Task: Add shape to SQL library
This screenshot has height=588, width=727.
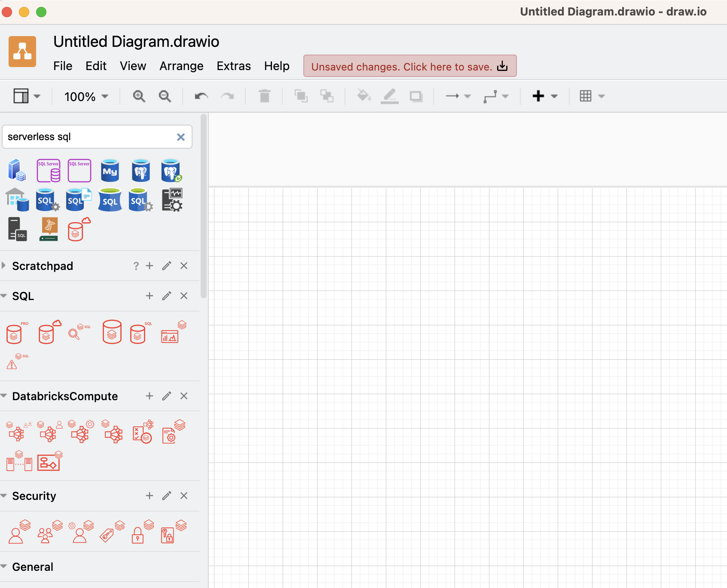Action: point(150,296)
